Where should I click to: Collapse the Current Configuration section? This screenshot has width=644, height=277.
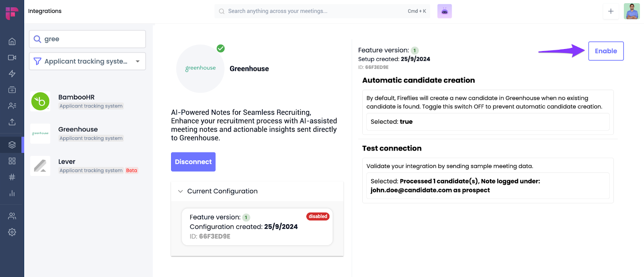point(180,191)
